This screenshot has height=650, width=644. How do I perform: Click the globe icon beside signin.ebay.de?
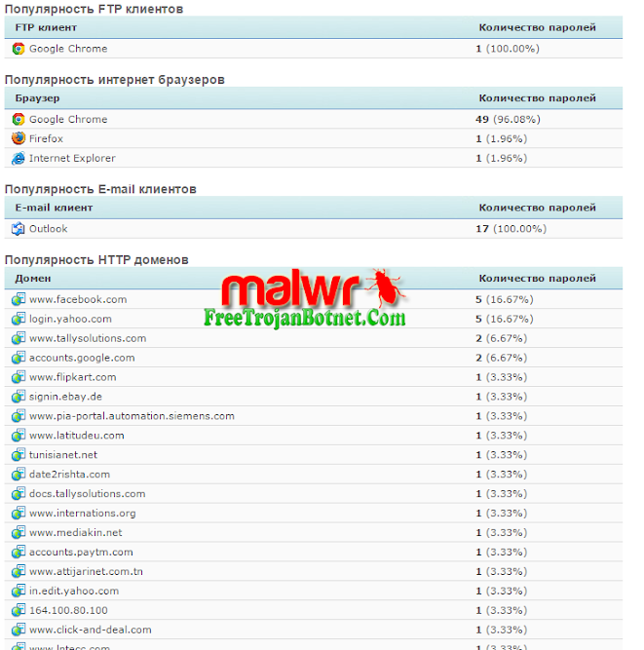pyautogui.click(x=19, y=397)
